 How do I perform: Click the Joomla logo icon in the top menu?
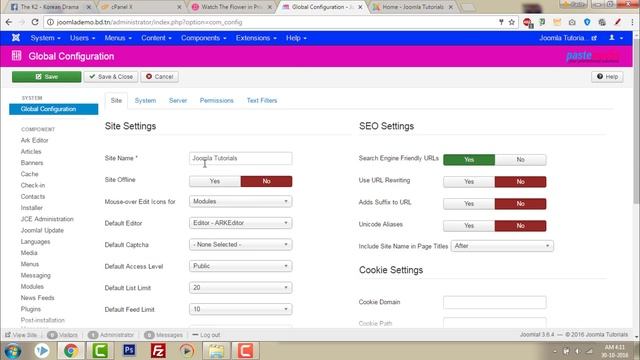pos(16,38)
